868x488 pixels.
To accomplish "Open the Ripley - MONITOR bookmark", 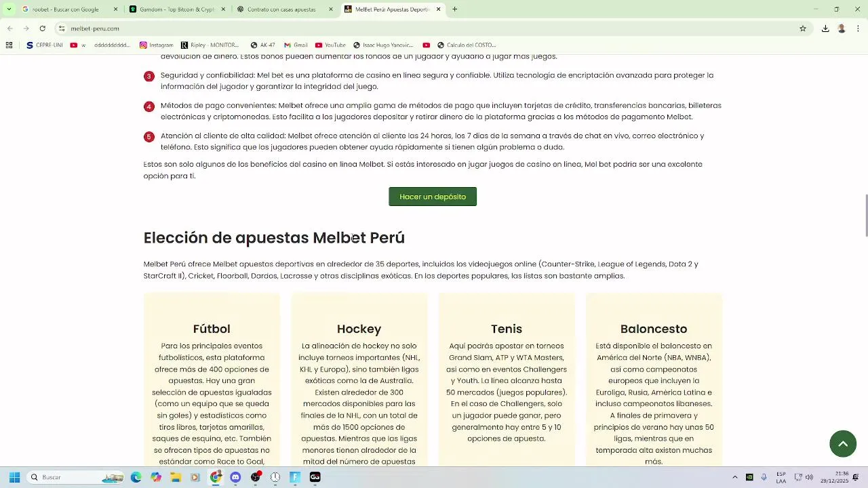I will [x=210, y=45].
